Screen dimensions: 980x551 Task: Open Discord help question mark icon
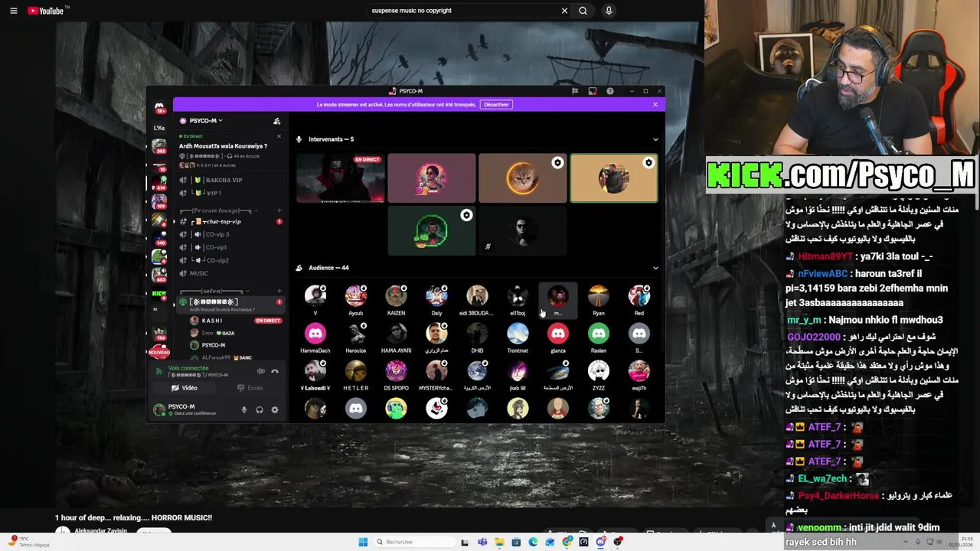click(610, 91)
